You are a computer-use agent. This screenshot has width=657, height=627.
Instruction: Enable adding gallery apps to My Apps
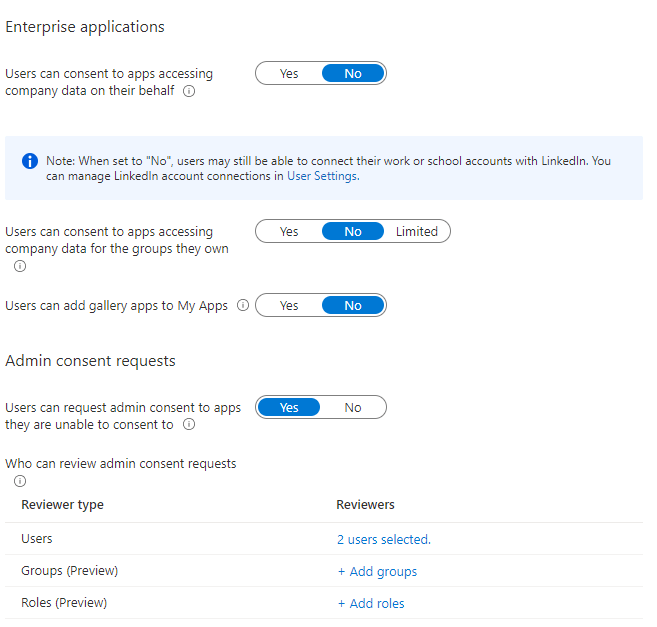289,305
